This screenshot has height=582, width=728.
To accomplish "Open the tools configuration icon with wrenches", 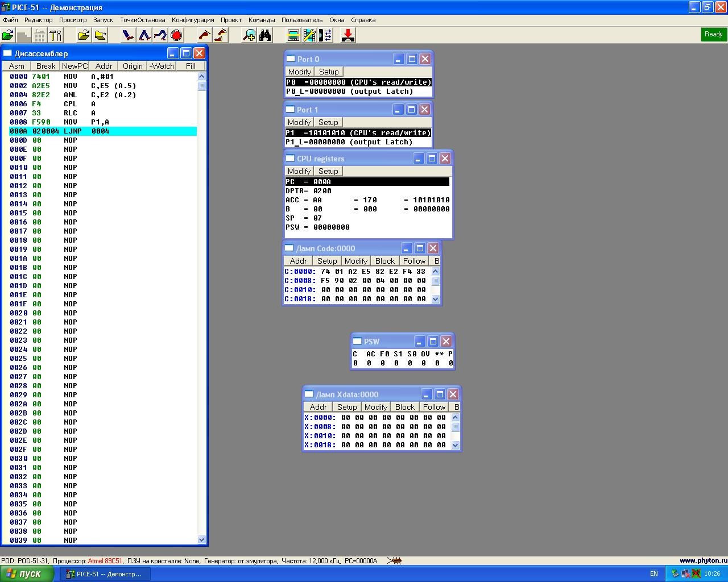I will tap(56, 35).
